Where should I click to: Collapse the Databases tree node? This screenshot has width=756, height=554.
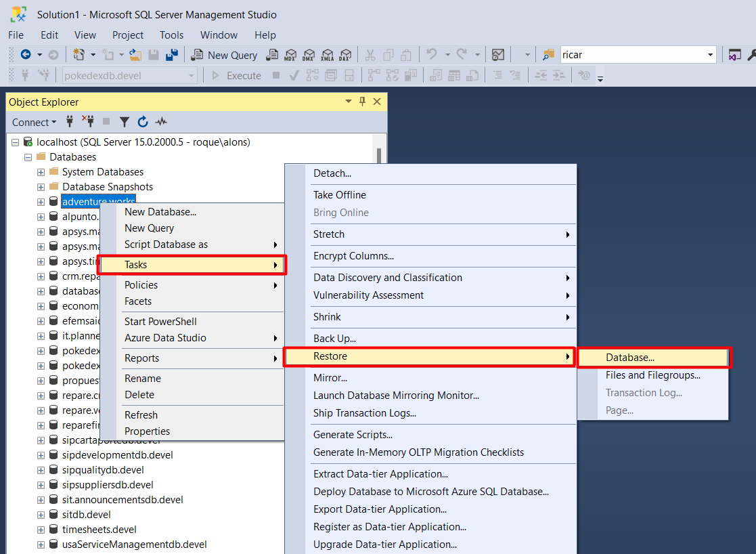[28, 157]
